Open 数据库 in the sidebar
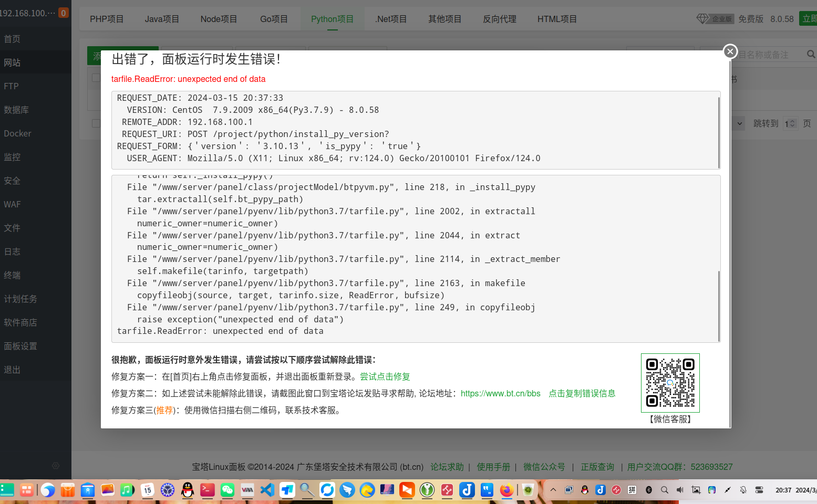The image size is (817, 504). coord(36,110)
